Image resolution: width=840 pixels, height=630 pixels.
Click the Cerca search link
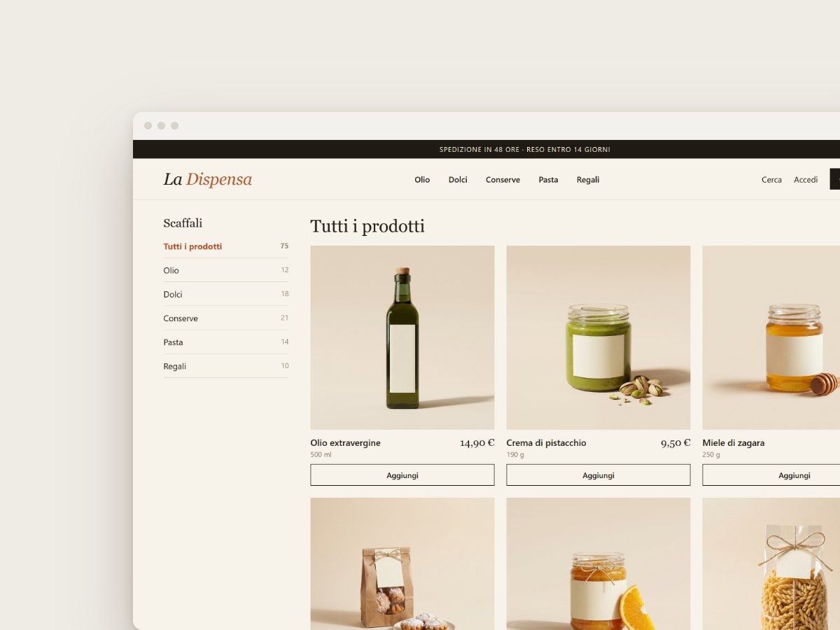pos(771,180)
